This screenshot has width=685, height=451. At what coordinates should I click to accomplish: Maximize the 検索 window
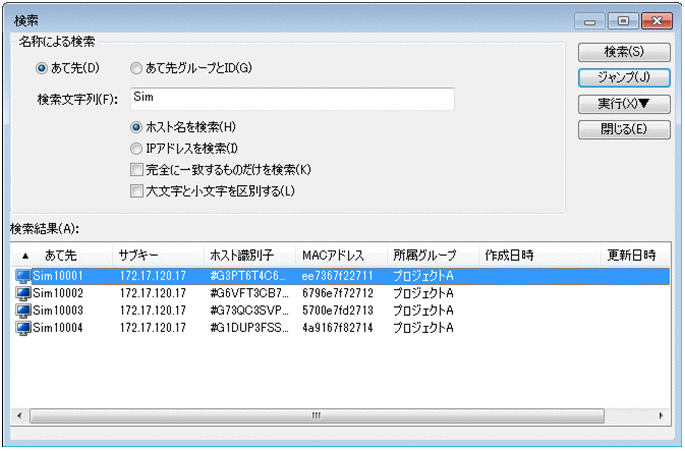(623, 21)
